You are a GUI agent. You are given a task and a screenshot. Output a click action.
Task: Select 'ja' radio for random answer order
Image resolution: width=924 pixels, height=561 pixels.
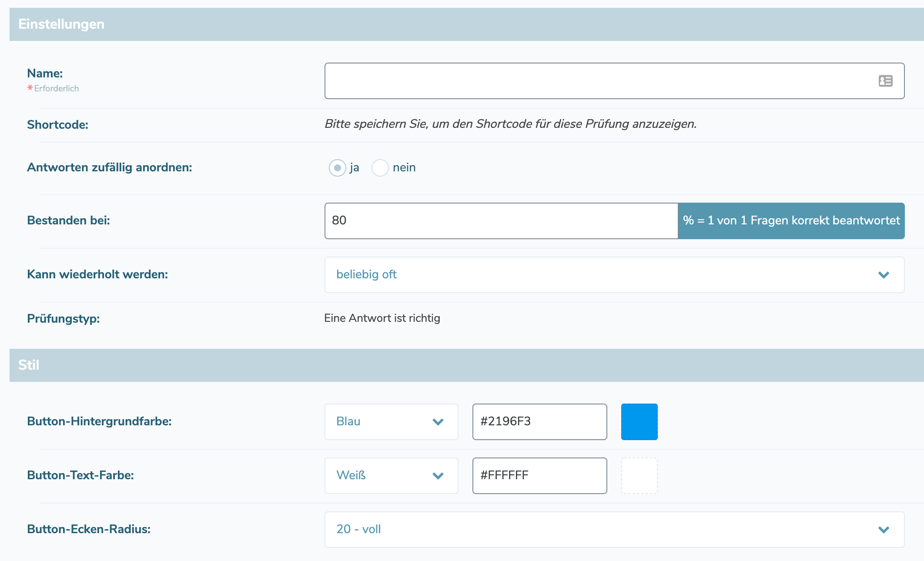point(337,168)
